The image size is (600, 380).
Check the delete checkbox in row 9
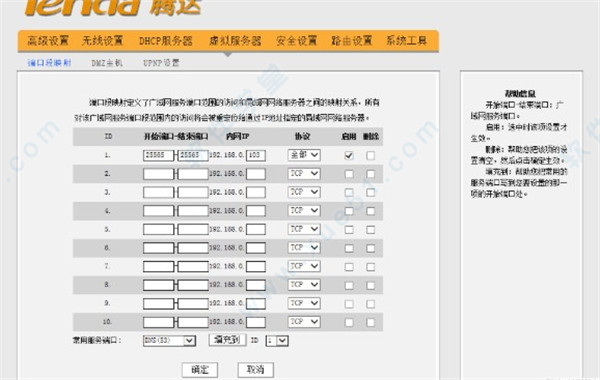pyautogui.click(x=370, y=304)
